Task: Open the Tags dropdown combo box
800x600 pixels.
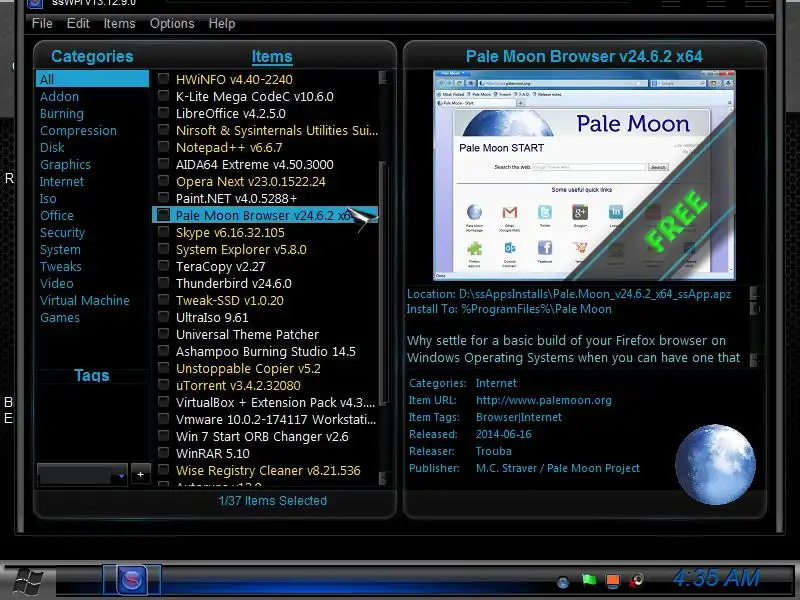Action: pos(82,475)
